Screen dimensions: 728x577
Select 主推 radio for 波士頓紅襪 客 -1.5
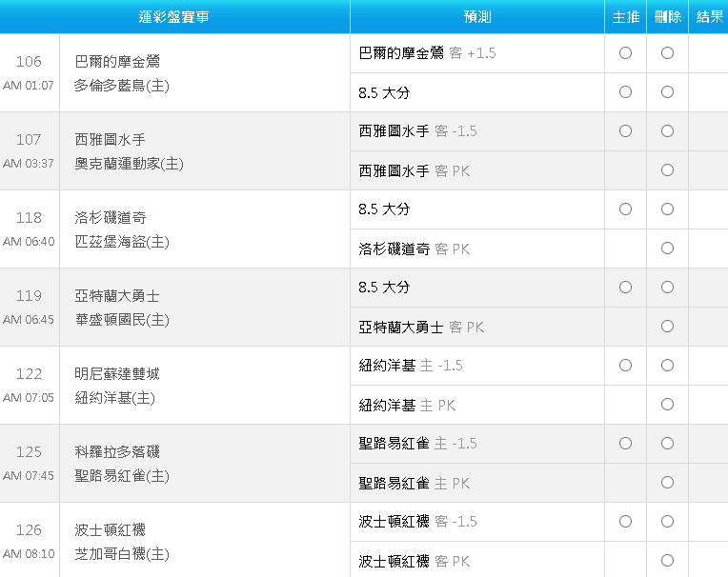(625, 522)
